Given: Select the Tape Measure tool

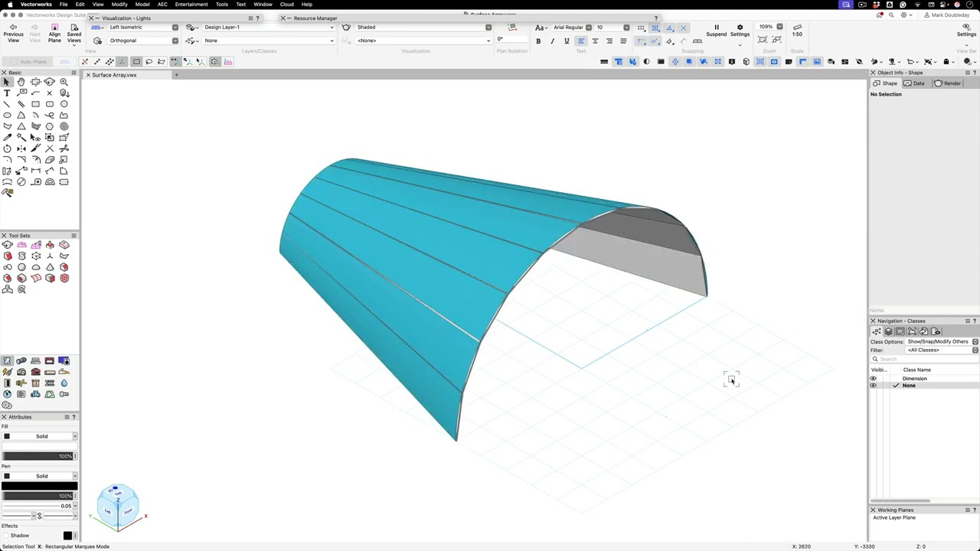Looking at the screenshot, I should click(x=35, y=181).
